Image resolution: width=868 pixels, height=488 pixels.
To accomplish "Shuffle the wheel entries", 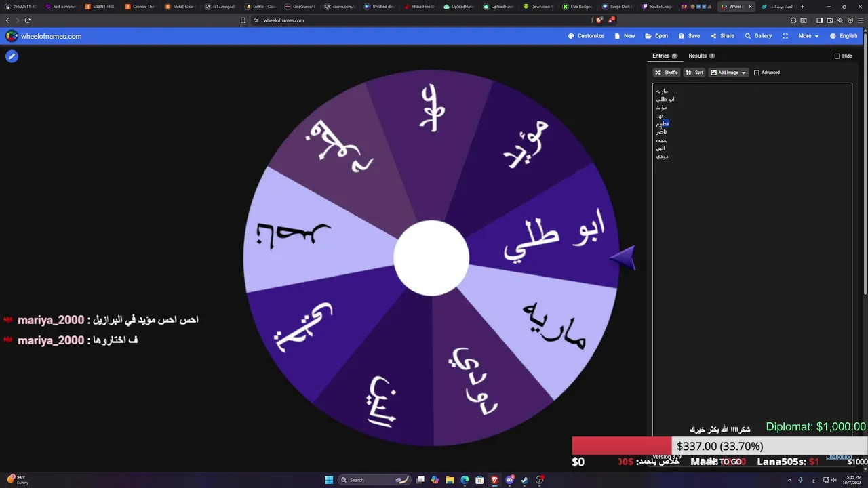I will pos(666,73).
